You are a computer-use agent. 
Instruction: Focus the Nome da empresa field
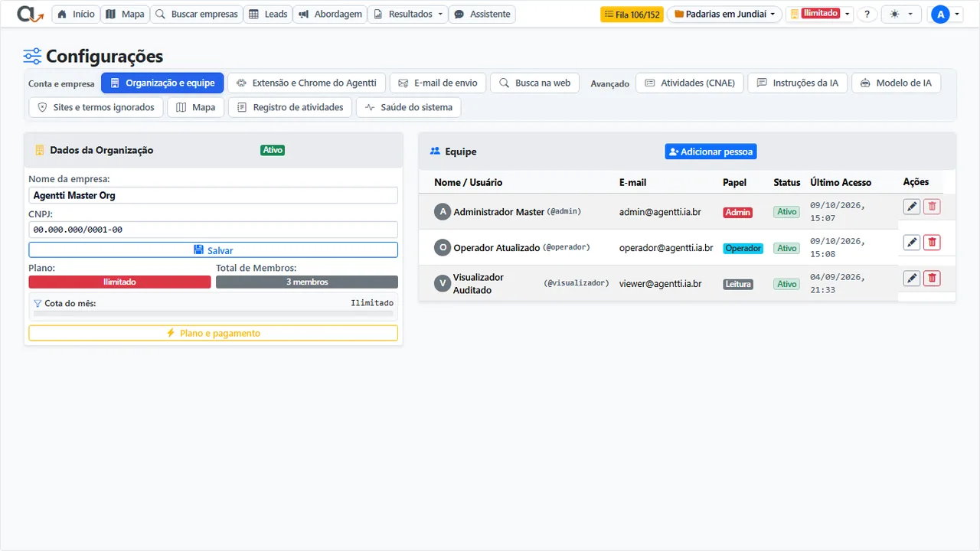point(213,195)
